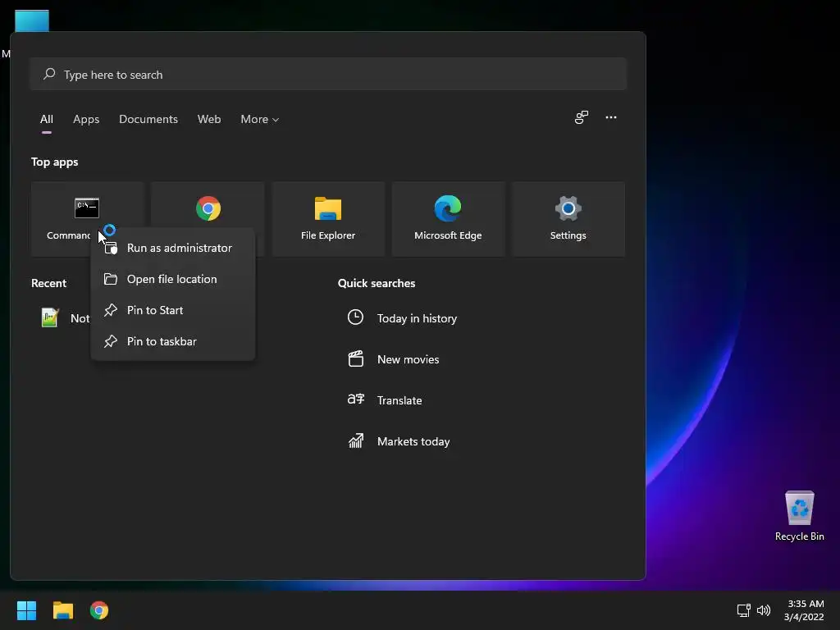Click the clock icon beside Today in history
840x630 pixels.
click(355, 317)
